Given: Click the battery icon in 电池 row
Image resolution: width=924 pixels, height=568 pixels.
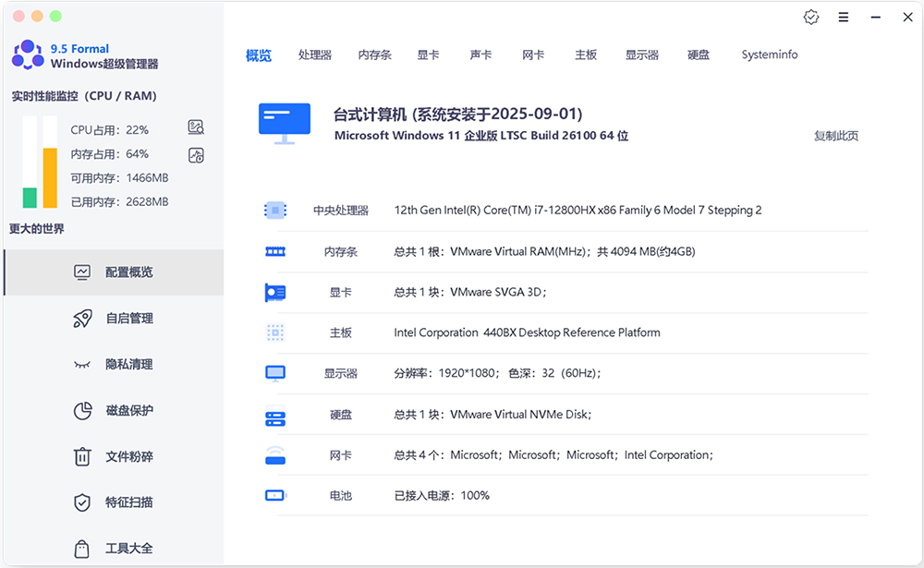Looking at the screenshot, I should click(275, 496).
